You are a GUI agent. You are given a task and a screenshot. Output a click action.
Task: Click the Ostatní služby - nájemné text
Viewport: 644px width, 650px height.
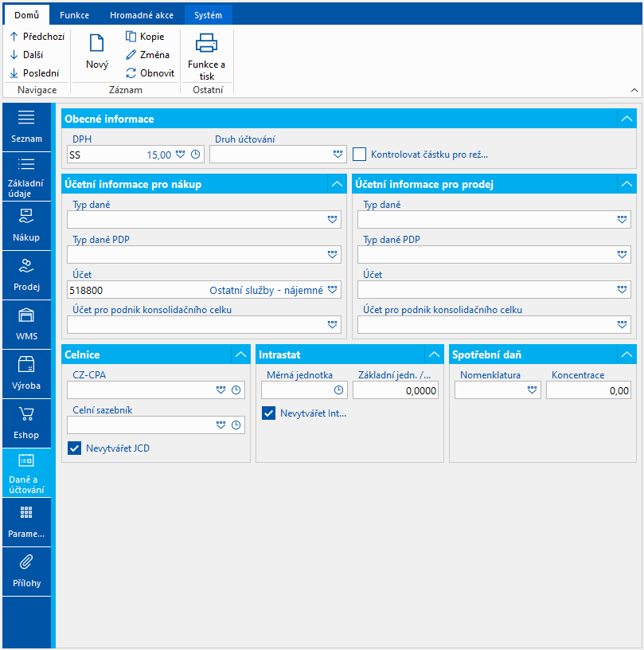coord(266,290)
